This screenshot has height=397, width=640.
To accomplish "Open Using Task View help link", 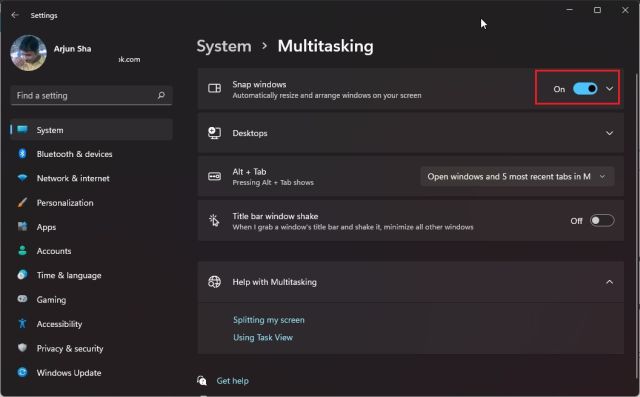I will (x=263, y=337).
